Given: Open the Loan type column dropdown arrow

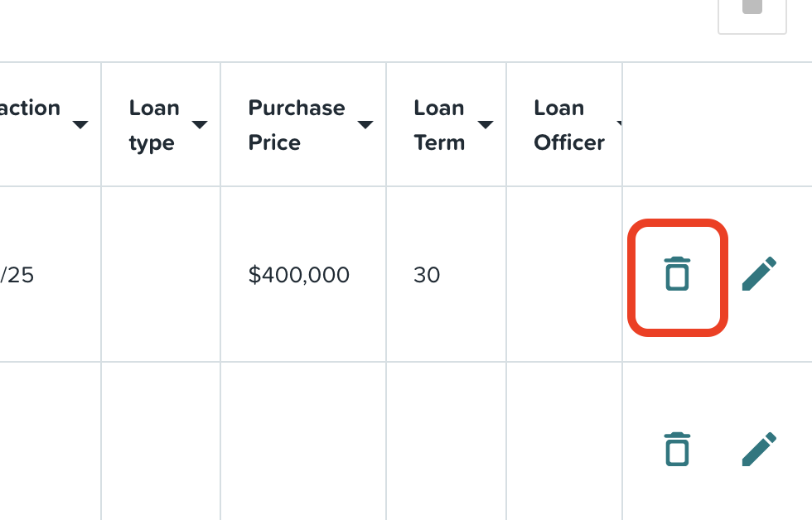Looking at the screenshot, I should (200, 125).
